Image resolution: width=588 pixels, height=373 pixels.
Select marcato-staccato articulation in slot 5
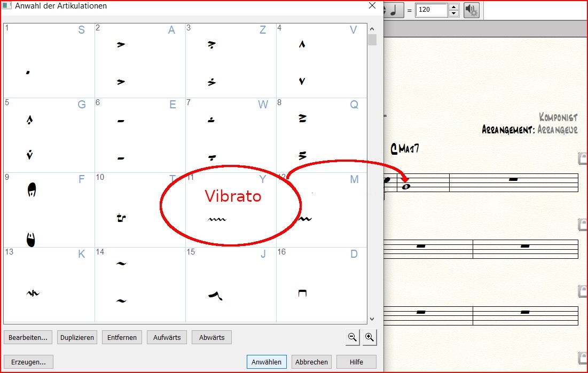pos(49,135)
